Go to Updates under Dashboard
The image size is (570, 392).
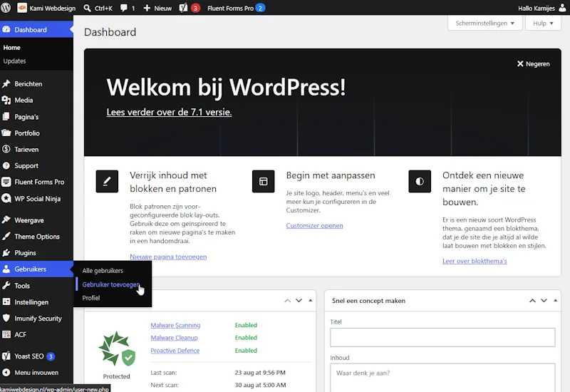coord(14,61)
